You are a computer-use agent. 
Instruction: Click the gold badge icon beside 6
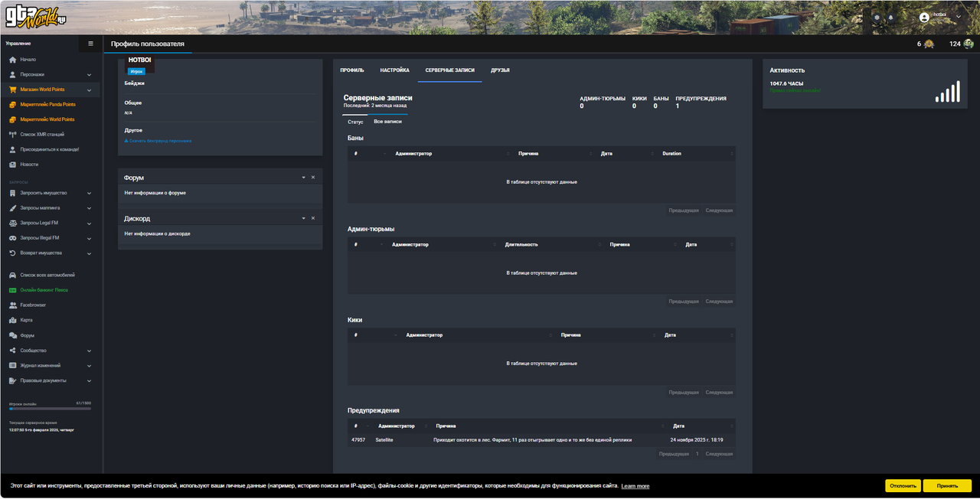[929, 44]
